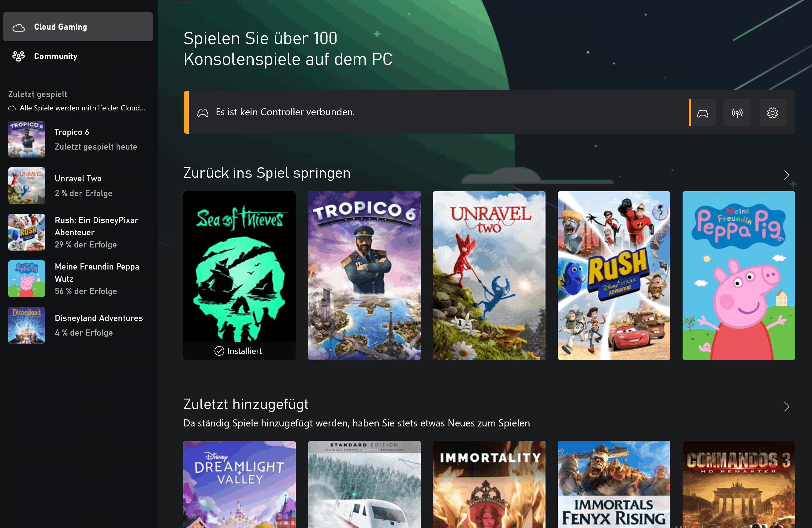This screenshot has height=528, width=812.
Task: Click the Disneyland Adventures sidebar icon
Action: tap(28, 325)
